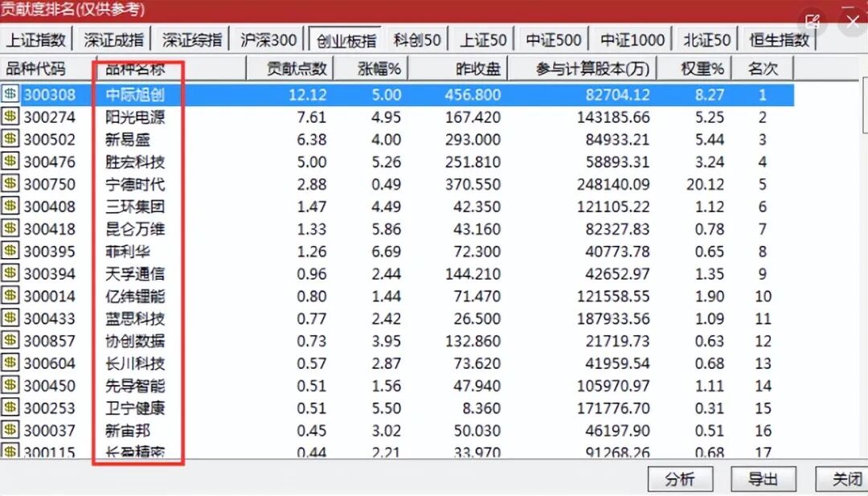
Task: Click the 关闭 button
Action: coord(844,479)
